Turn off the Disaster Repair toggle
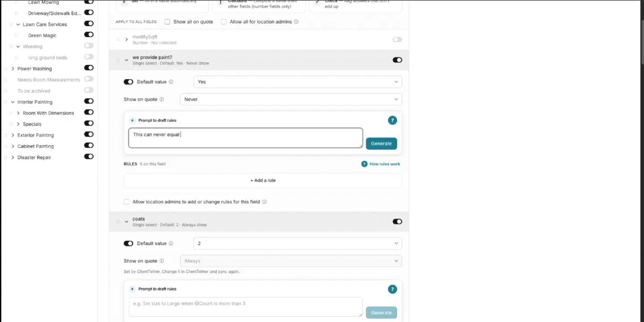 tap(89, 156)
